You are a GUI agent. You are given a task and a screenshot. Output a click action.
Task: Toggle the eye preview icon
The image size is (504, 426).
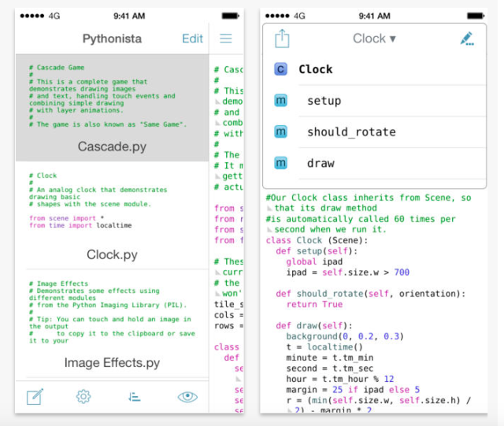tap(187, 397)
